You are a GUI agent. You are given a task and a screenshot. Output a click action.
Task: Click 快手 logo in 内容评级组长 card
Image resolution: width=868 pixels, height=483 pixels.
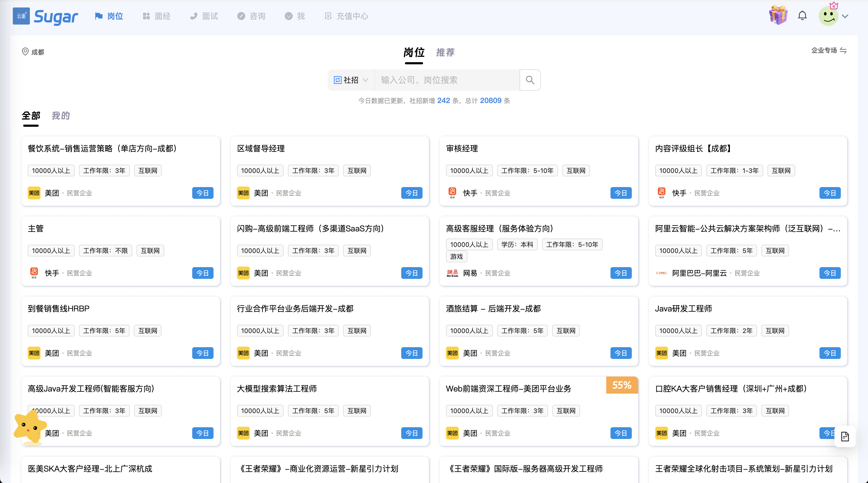click(x=661, y=193)
